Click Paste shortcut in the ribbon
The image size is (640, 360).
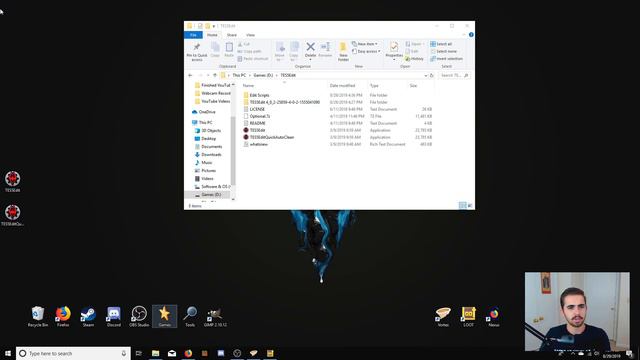tap(253, 59)
